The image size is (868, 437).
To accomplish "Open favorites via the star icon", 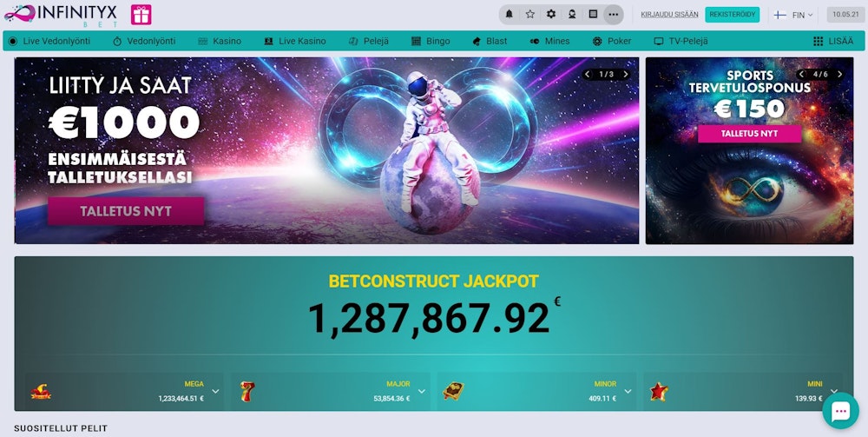I will (529, 15).
